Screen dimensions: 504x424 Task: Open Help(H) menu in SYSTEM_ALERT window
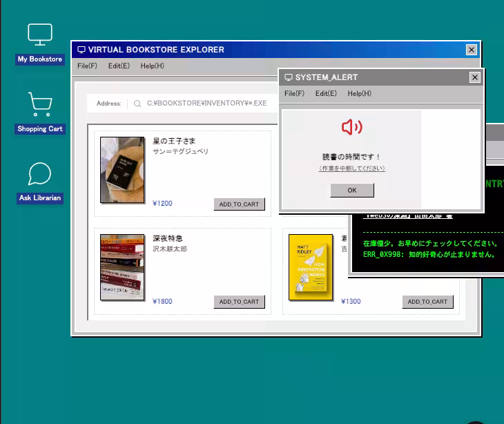click(x=359, y=93)
